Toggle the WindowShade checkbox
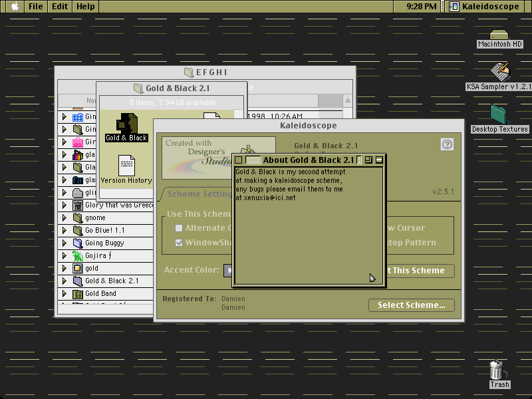This screenshot has height=399, width=532. pyautogui.click(x=179, y=243)
